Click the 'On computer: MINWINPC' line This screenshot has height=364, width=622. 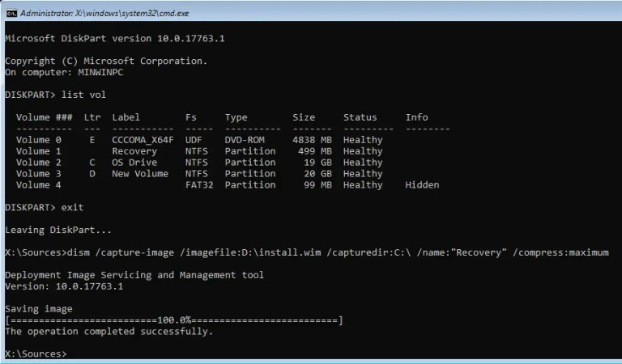[64, 73]
